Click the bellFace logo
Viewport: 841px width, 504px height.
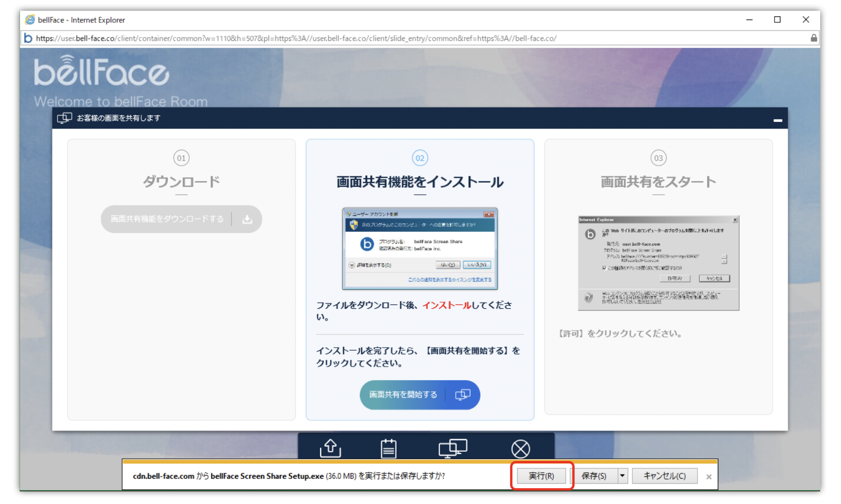pos(102,70)
